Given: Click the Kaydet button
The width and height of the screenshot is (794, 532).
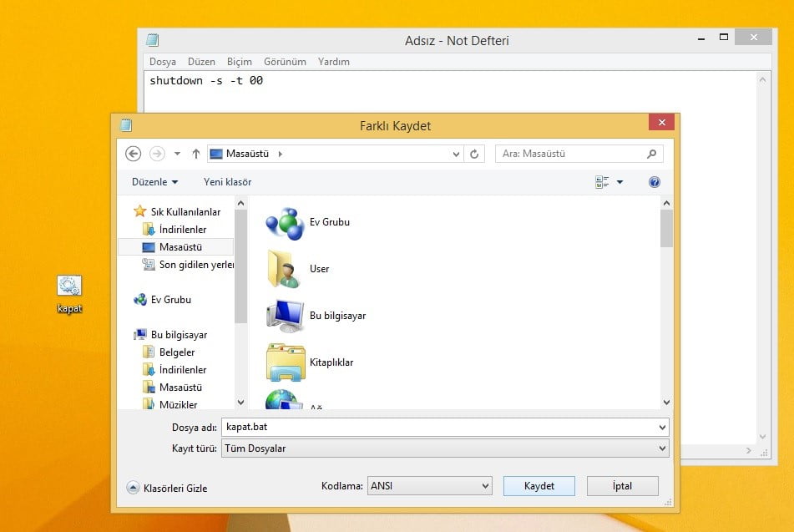Looking at the screenshot, I should click(x=539, y=486).
